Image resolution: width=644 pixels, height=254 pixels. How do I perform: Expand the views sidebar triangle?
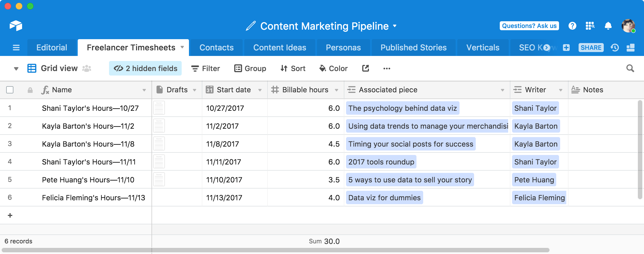(x=16, y=69)
